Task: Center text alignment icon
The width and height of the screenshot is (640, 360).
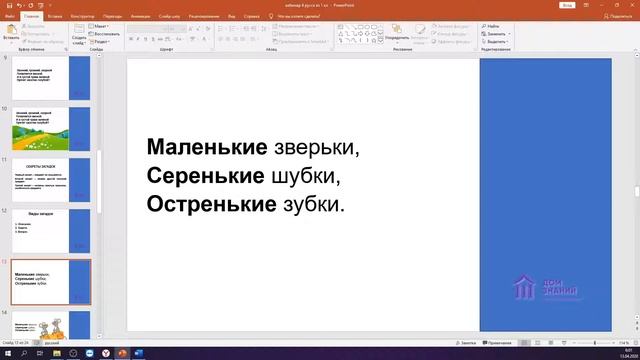Action: pyautogui.click(x=228, y=39)
